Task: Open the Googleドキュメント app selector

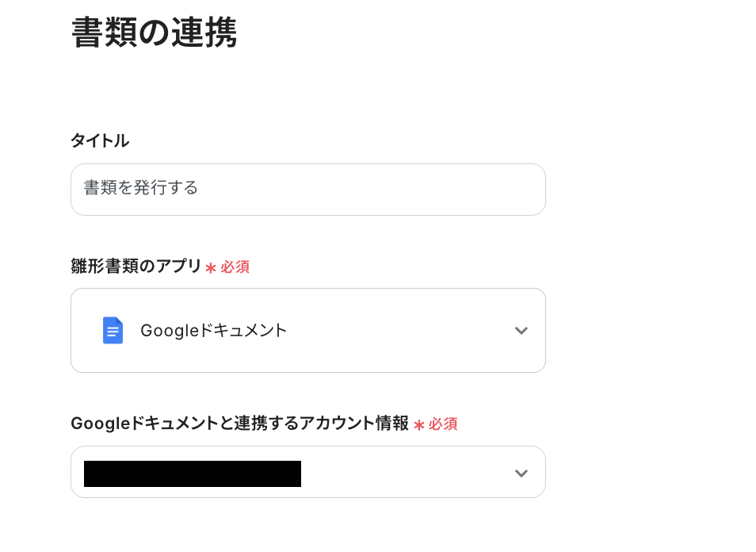Action: [x=307, y=330]
